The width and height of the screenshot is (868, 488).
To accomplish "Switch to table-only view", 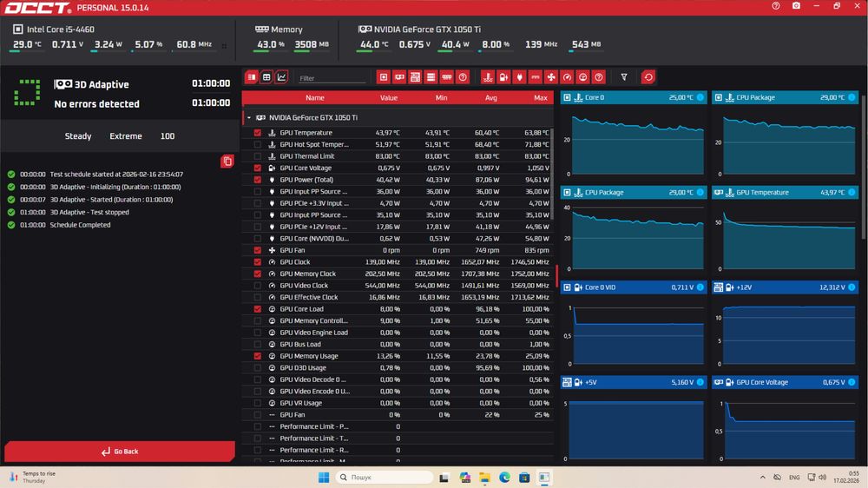I will pyautogui.click(x=266, y=77).
